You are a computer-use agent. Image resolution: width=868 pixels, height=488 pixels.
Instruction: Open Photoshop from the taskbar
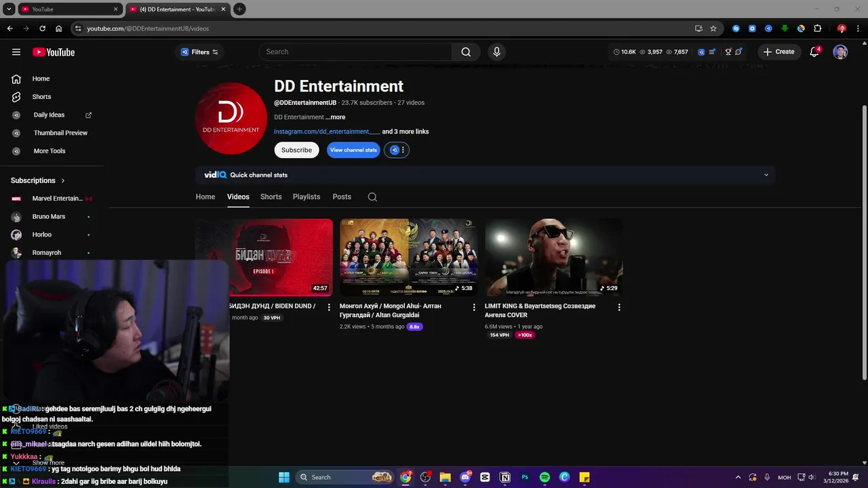tap(525, 477)
